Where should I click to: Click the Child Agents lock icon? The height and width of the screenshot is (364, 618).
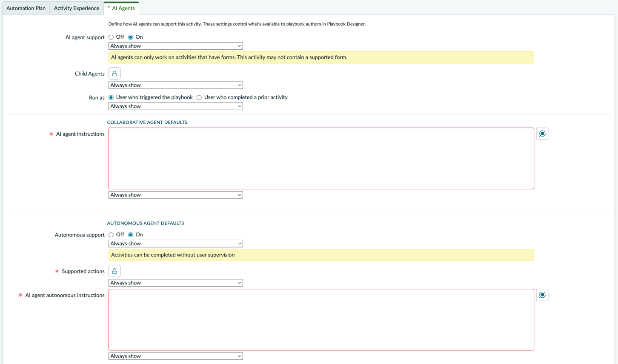pos(114,74)
